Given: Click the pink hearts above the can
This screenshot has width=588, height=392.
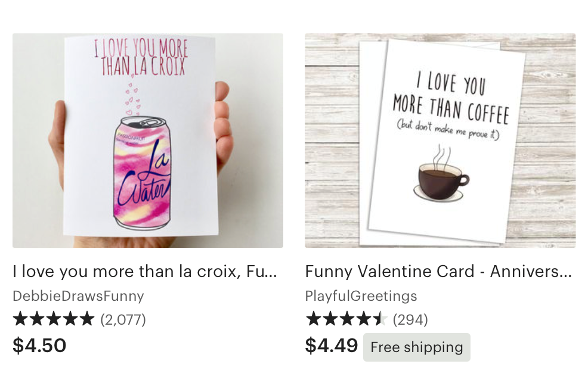Looking at the screenshot, I should coord(132,98).
